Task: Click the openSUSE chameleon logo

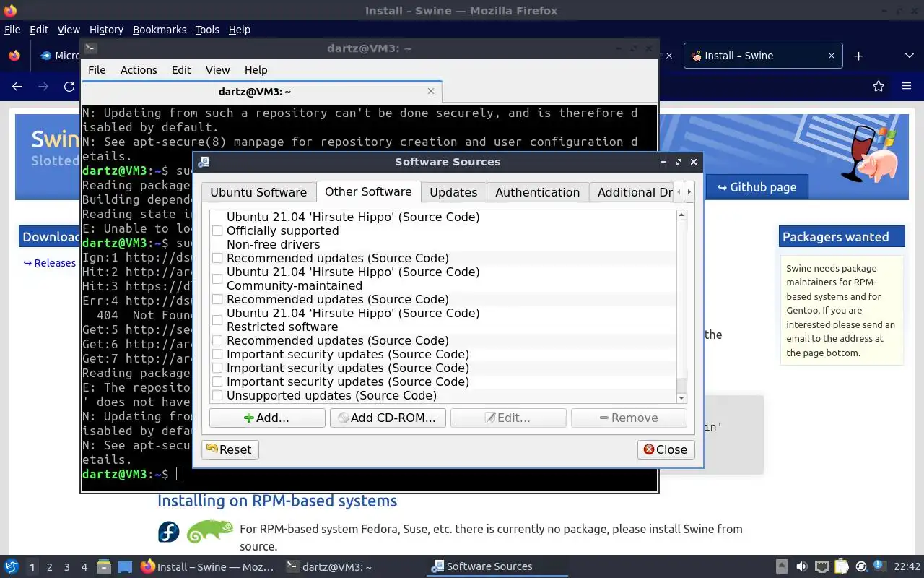Action: point(210,532)
